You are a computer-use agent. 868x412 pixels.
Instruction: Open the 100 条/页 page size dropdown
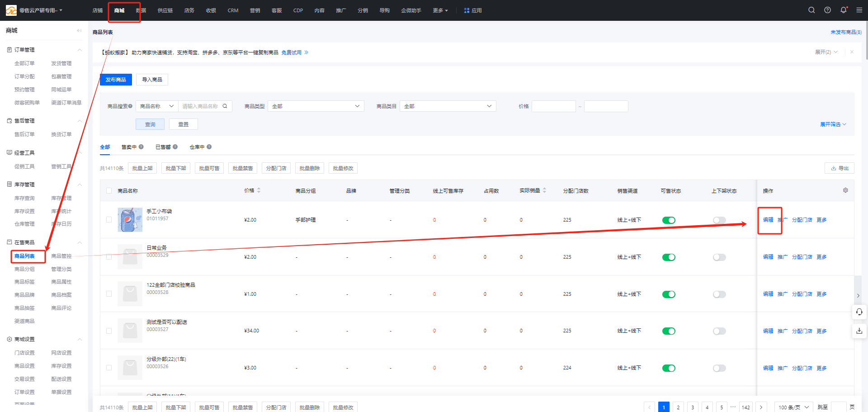(x=794, y=407)
